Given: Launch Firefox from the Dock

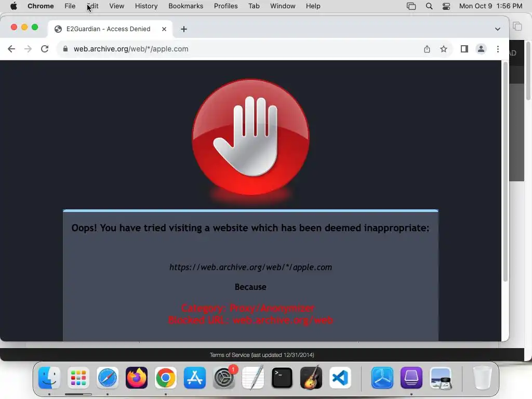Looking at the screenshot, I should coord(137,378).
